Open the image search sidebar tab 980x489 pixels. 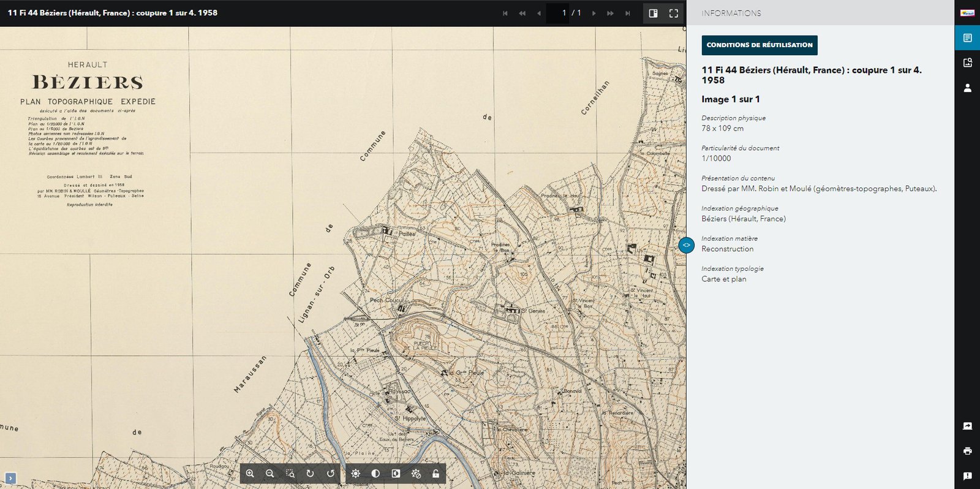coord(967,63)
